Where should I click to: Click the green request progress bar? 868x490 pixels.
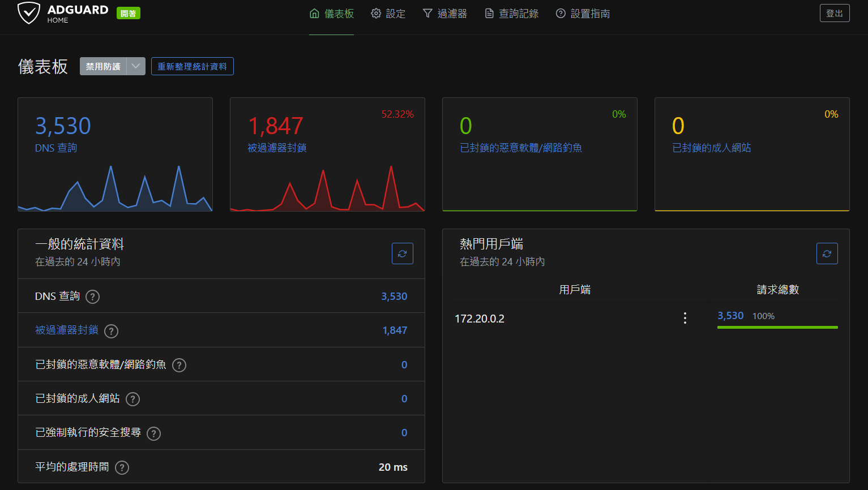point(777,327)
